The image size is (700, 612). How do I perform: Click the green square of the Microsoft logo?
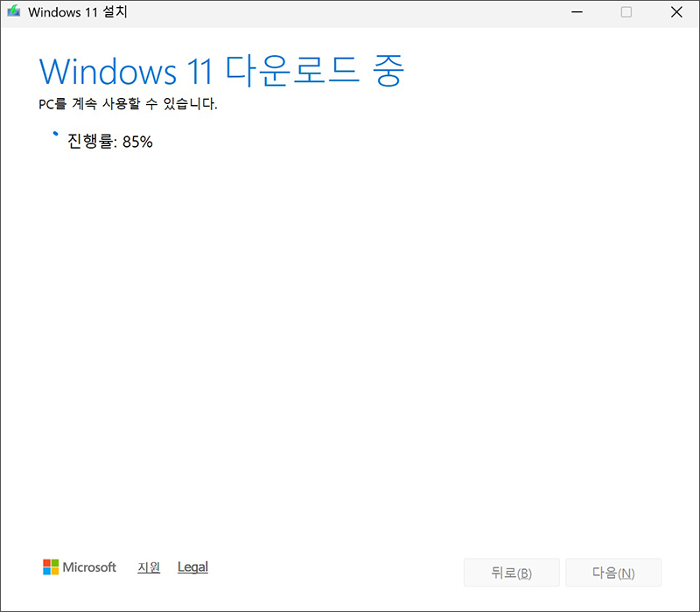(55, 563)
